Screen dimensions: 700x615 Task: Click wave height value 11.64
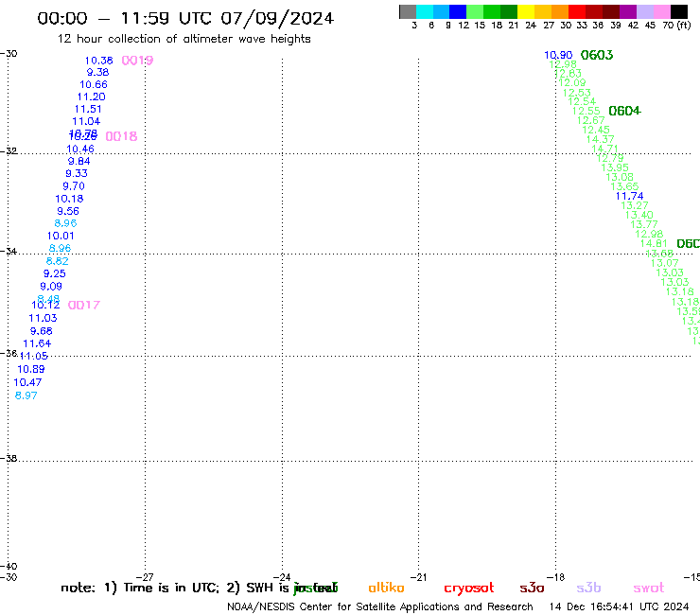[37, 343]
